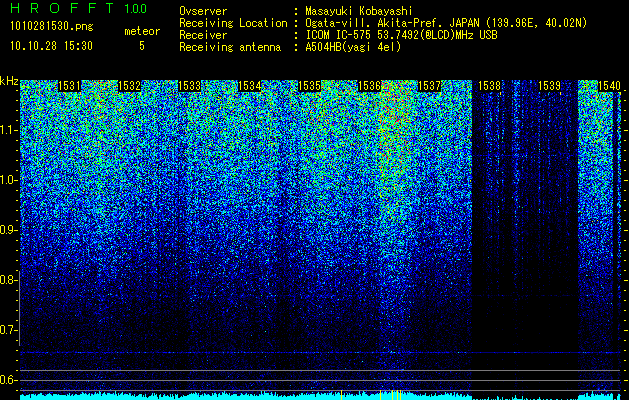This screenshot has height=400, width=629.
Task: Click frequency axis label 1.1
Action: 8,130
